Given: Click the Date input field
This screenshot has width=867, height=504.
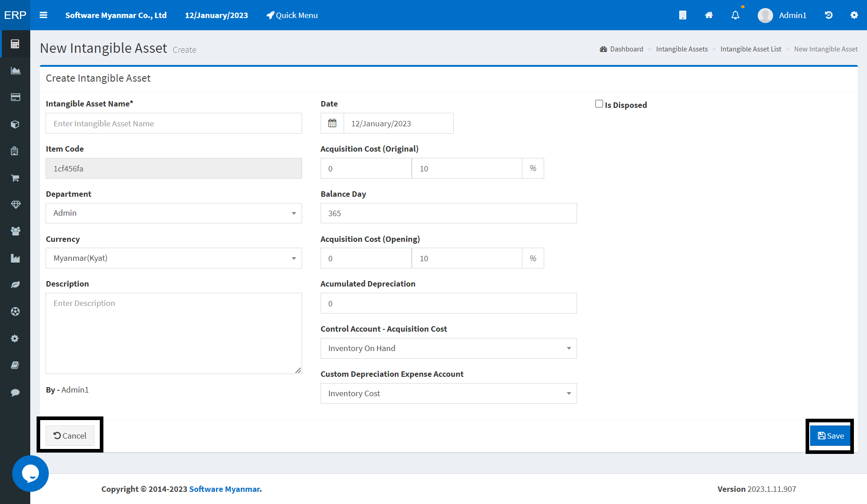Looking at the screenshot, I should point(398,123).
